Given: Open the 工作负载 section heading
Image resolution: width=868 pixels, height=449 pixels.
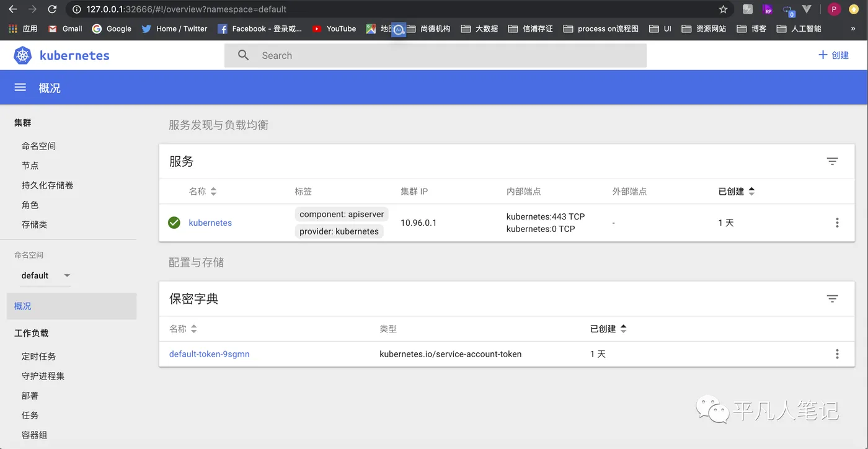Looking at the screenshot, I should [x=31, y=333].
